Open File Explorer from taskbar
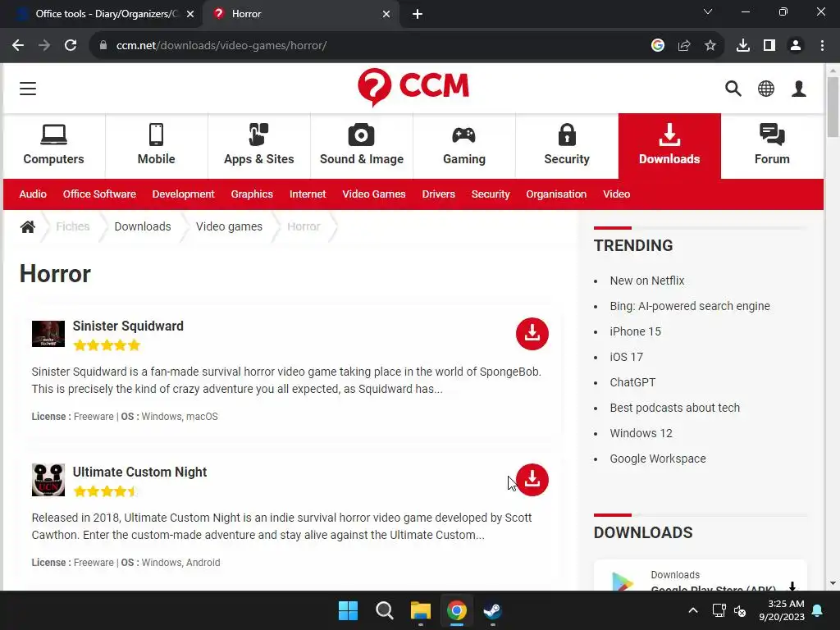Screen dimensions: 840x630 [x=421, y=610]
